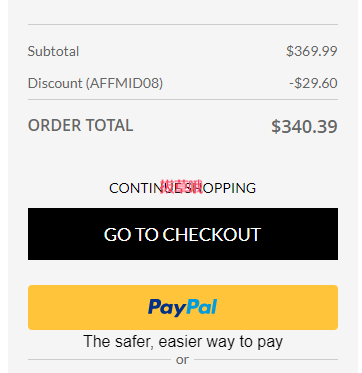The height and width of the screenshot is (373, 362).
Task: Click the Continue Shopping link
Action: point(182,188)
